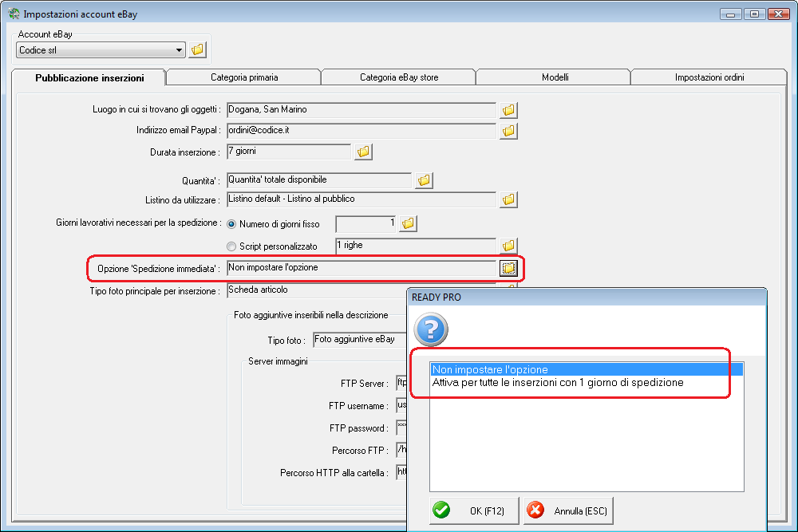This screenshot has height=532, width=798.
Task: Open folder icon for Script personalizzato
Action: [508, 246]
